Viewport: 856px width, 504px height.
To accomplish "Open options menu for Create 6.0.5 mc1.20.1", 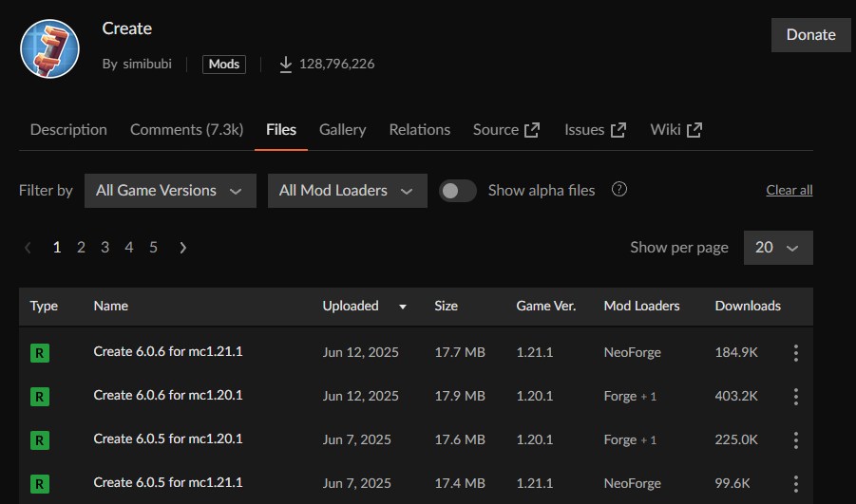I will [796, 440].
